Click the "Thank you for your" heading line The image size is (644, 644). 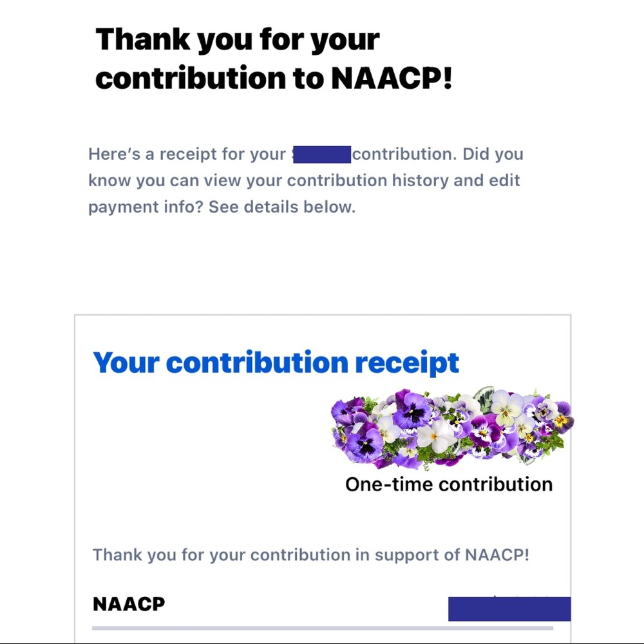[237, 40]
